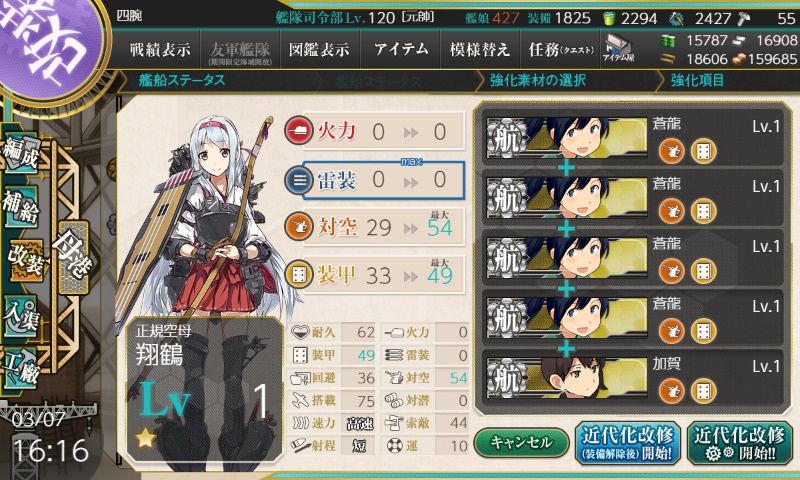Viewport: 800px width, 480px height.
Task: Open アイテム items menu
Action: pos(401,49)
